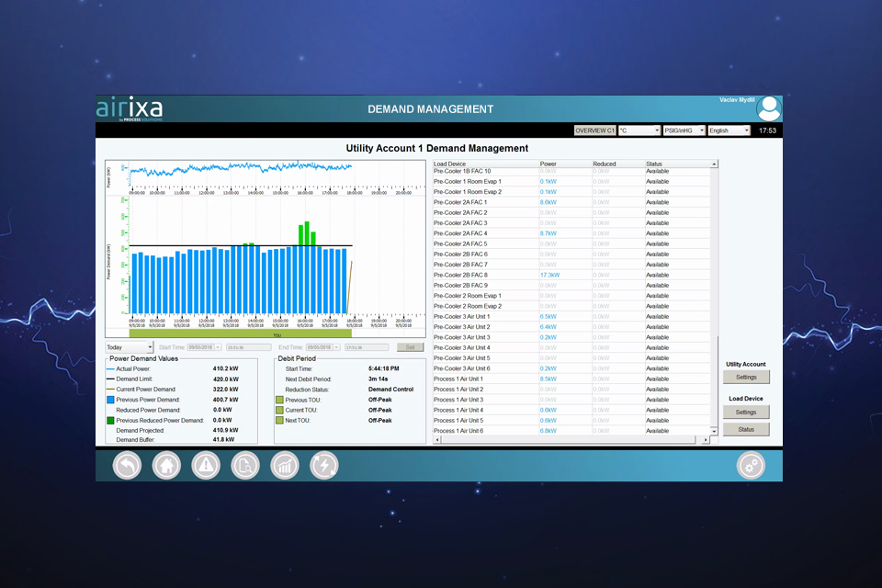
Task: Click the Previous Reduced Power Demand green swatch
Action: coord(110,420)
